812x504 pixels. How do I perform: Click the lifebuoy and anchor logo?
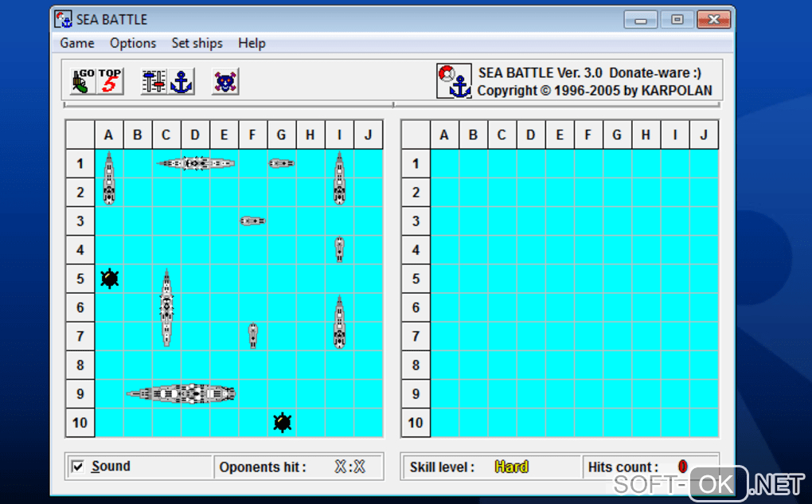click(454, 80)
